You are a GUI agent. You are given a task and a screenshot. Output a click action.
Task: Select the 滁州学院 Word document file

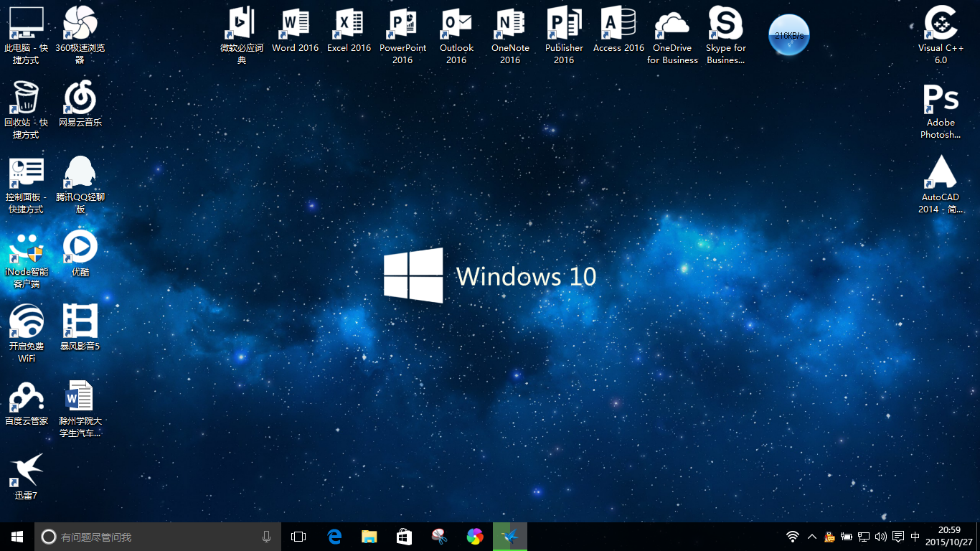(x=80, y=409)
